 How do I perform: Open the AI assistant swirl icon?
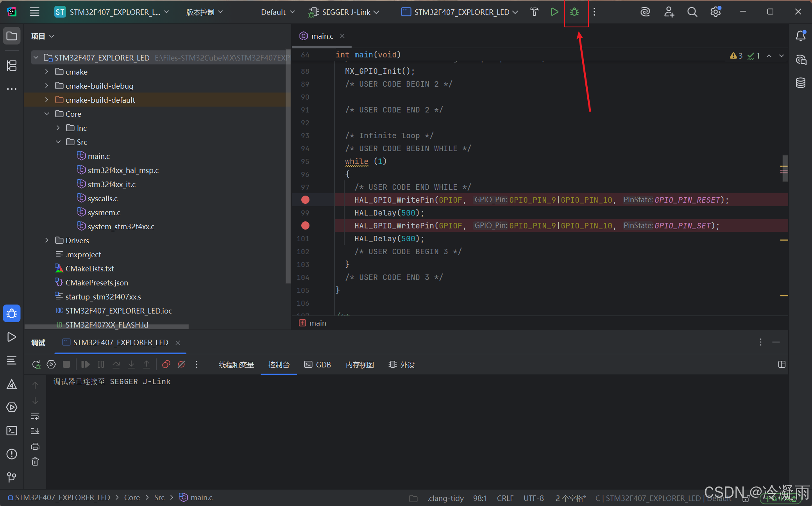coord(645,12)
